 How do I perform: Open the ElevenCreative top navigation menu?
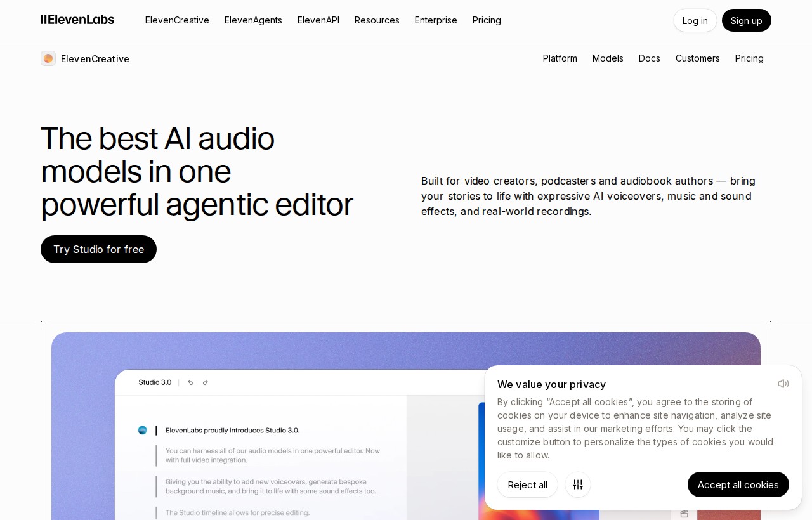coord(177,20)
